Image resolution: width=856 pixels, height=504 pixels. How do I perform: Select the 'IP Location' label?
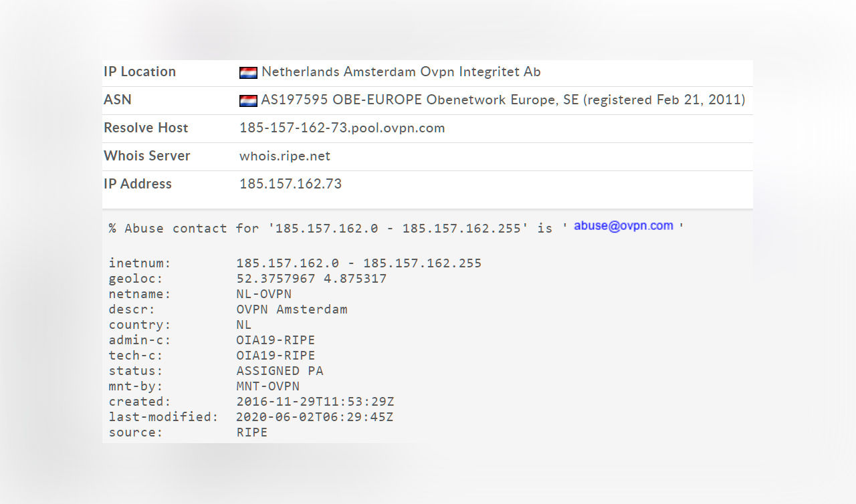140,72
